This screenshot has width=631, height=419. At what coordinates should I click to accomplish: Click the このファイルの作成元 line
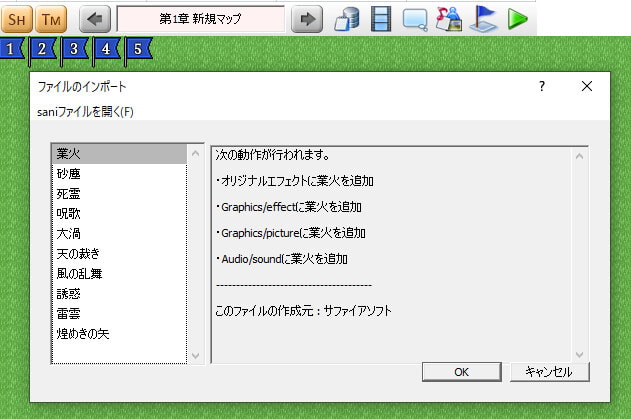click(303, 311)
